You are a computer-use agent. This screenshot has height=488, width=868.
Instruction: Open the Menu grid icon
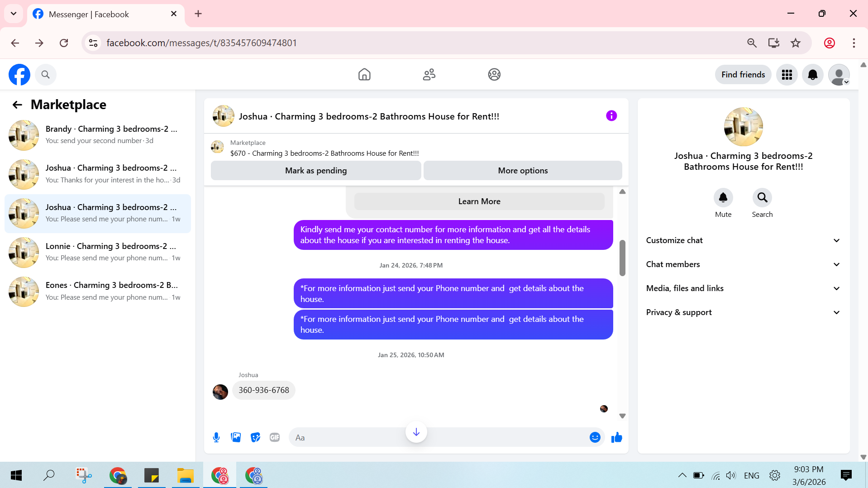(x=787, y=75)
